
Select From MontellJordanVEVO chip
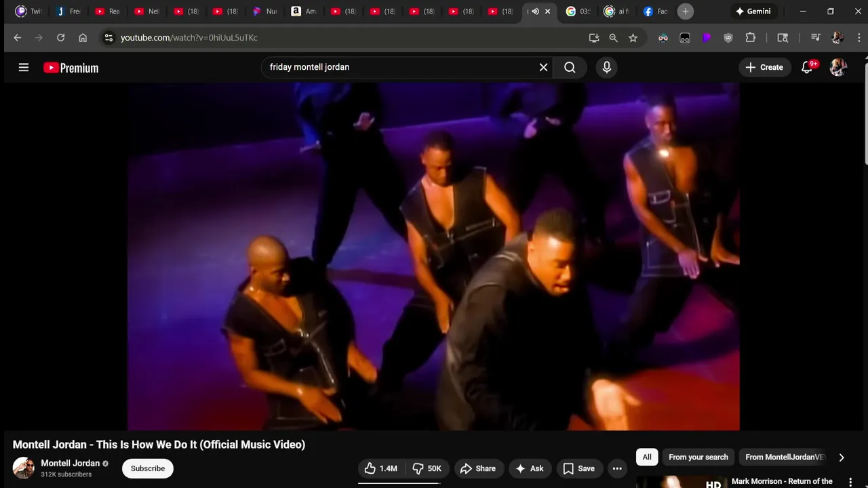pyautogui.click(x=785, y=457)
